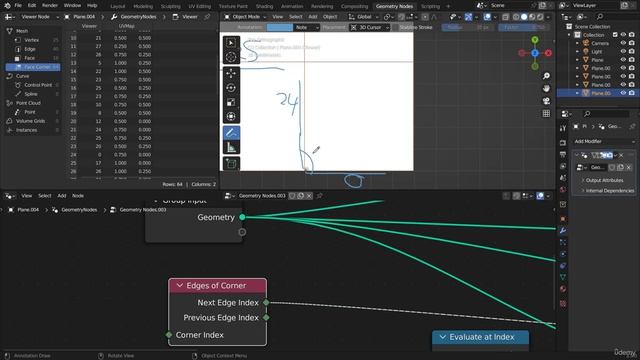This screenshot has width=640, height=360.
Task: Open the Render properties tab
Action: (x=563, y=143)
